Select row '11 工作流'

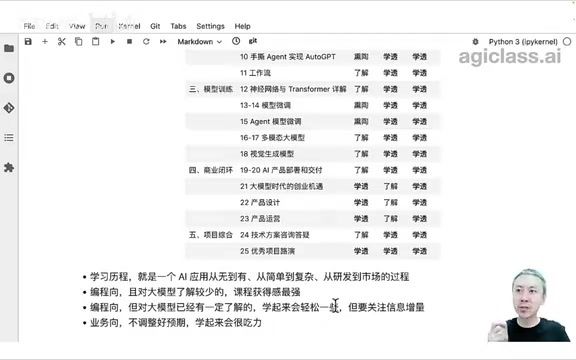[x=312, y=73]
